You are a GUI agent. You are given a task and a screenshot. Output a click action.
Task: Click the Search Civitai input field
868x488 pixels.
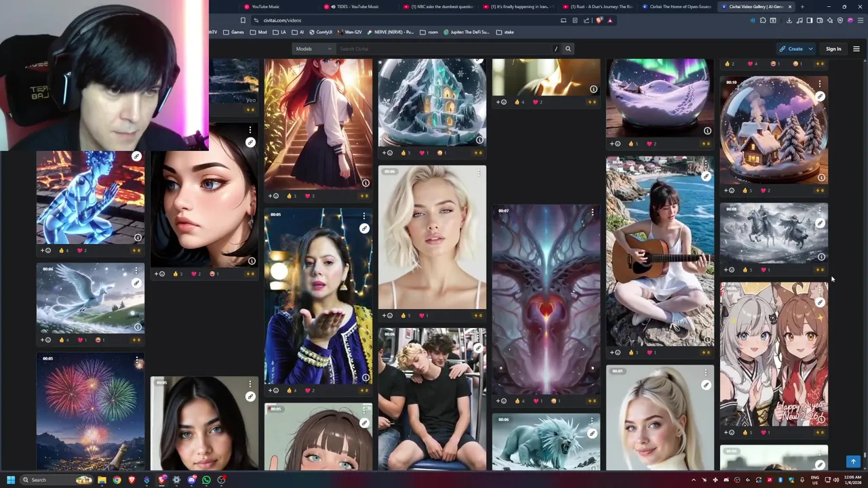[x=444, y=49]
